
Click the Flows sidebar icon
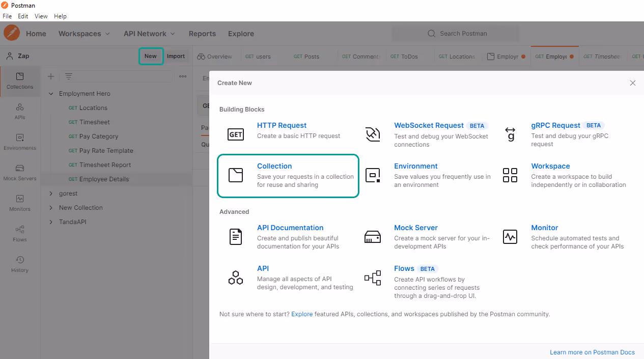pos(20,233)
